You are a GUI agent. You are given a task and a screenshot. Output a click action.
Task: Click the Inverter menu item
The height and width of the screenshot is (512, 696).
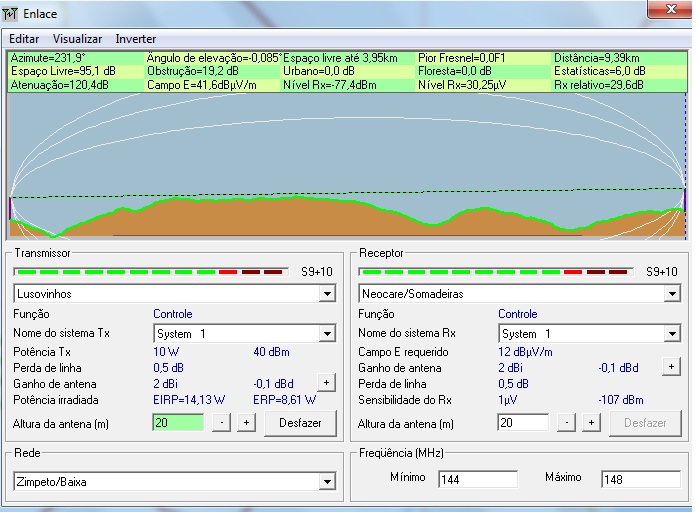pyautogui.click(x=135, y=39)
